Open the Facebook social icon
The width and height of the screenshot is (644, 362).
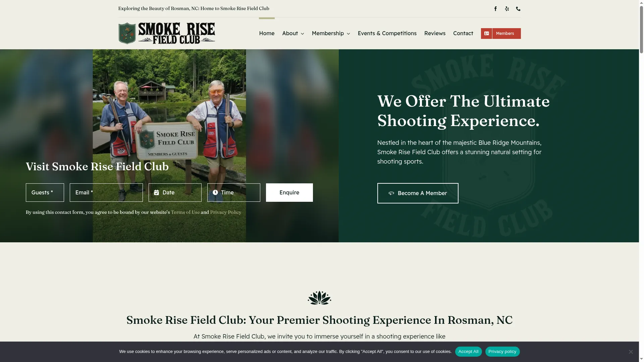495,9
